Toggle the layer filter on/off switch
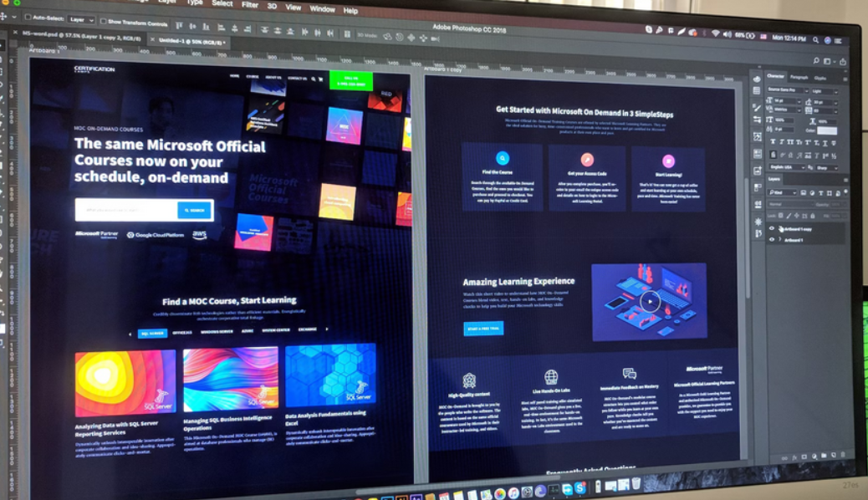This screenshot has height=500, width=868. [846, 191]
